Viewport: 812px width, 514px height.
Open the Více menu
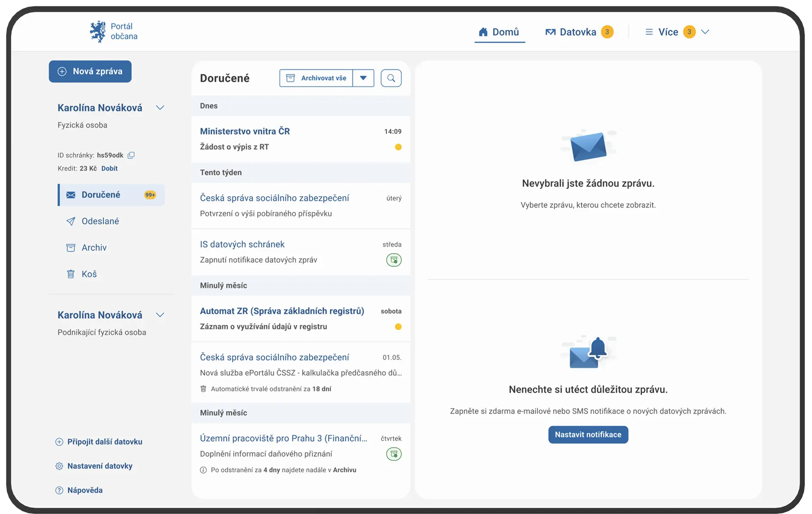click(676, 32)
